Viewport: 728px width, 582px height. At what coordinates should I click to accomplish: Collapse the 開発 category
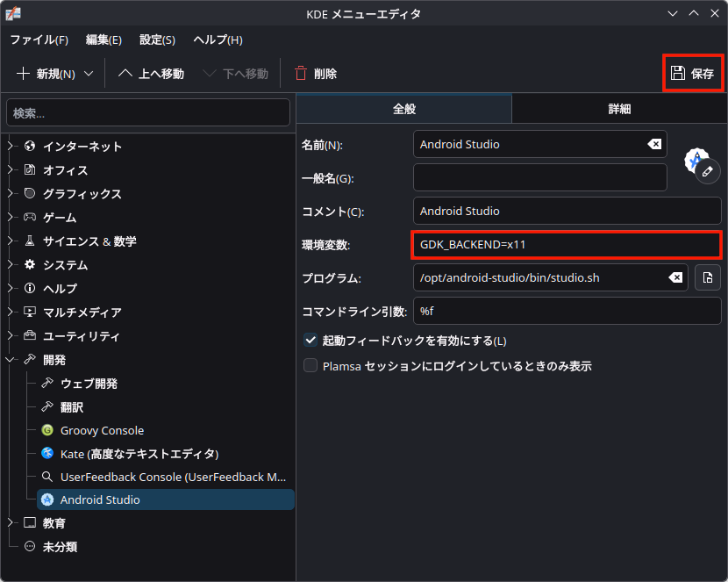click(x=11, y=360)
